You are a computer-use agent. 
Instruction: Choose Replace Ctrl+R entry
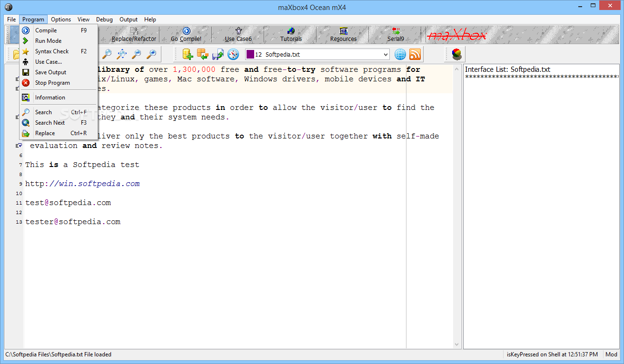click(x=59, y=133)
